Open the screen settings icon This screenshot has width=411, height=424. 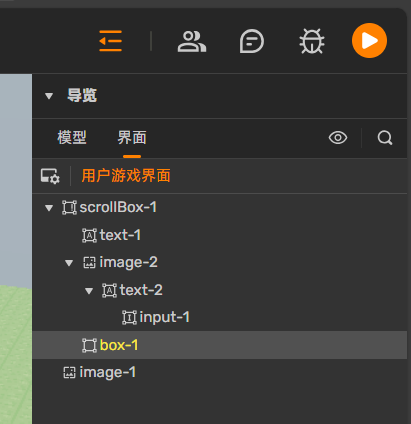point(50,176)
